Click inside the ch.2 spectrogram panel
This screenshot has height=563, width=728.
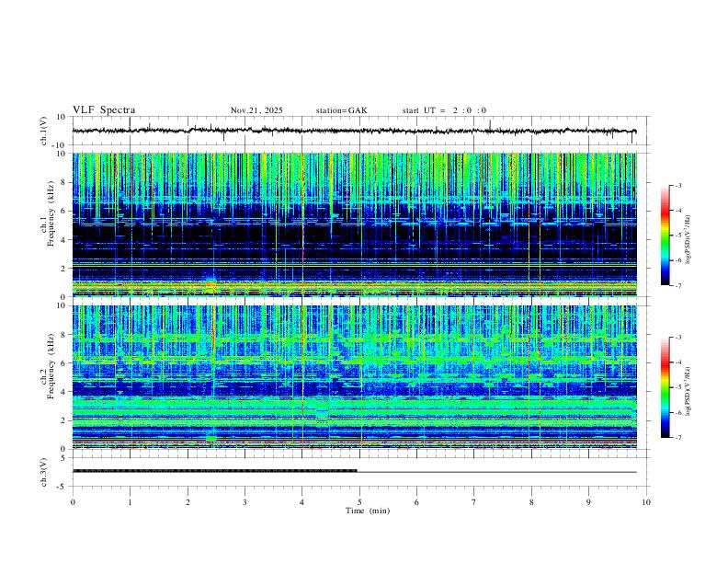tap(355, 377)
